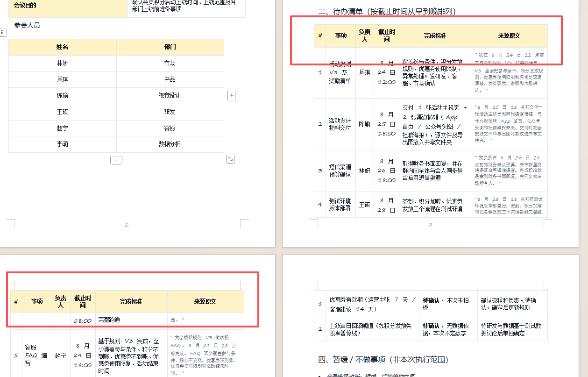Click the 测试环境版本部署 item cell
The width and height of the screenshot is (588, 377).
[341, 205]
